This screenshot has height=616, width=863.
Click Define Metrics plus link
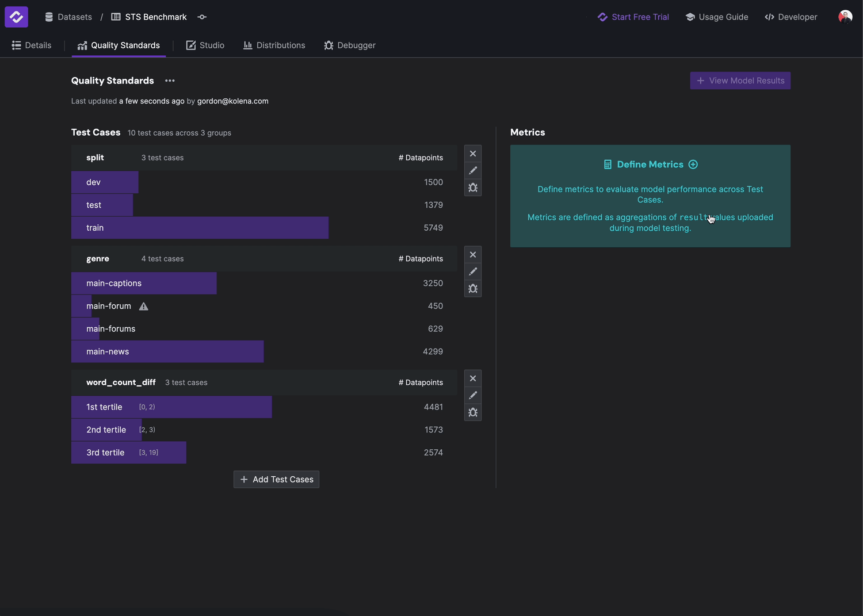click(x=650, y=164)
